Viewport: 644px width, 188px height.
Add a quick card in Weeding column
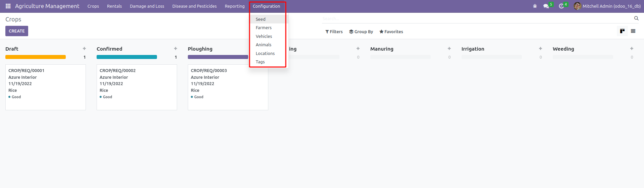coord(632,49)
